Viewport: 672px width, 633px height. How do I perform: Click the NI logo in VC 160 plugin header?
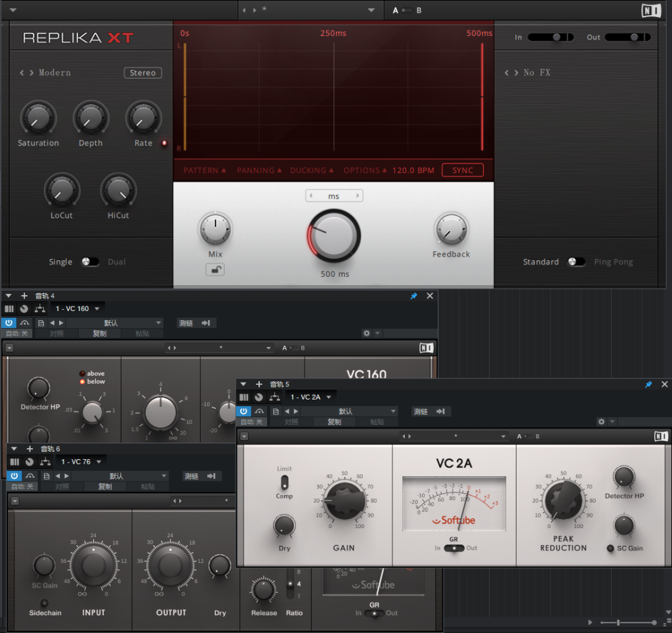426,348
